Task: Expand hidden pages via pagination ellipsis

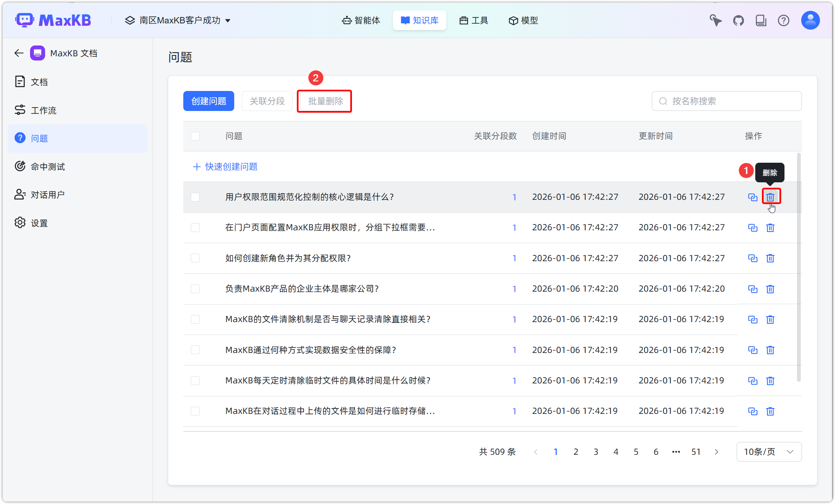Action: click(676, 451)
